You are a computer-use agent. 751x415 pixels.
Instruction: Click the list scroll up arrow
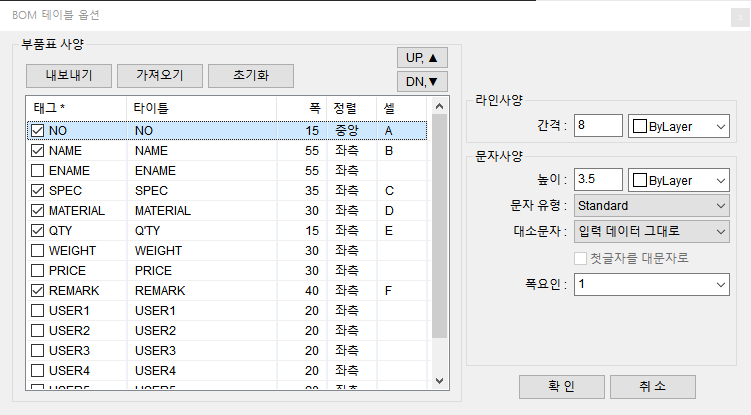pos(440,106)
